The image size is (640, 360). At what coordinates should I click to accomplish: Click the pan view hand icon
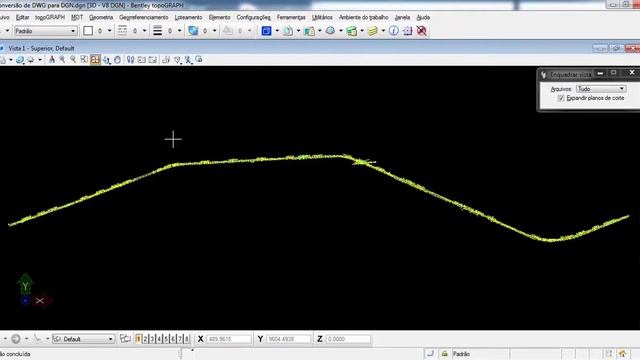pos(118,60)
